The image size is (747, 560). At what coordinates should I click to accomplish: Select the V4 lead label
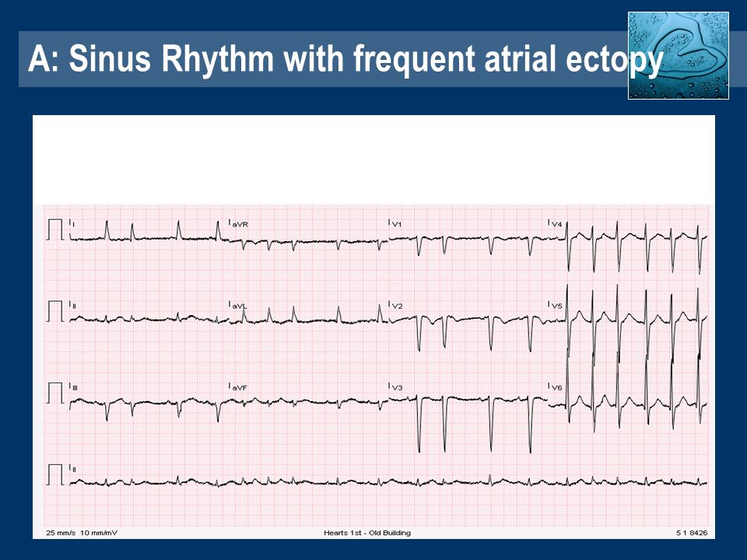[x=557, y=224]
